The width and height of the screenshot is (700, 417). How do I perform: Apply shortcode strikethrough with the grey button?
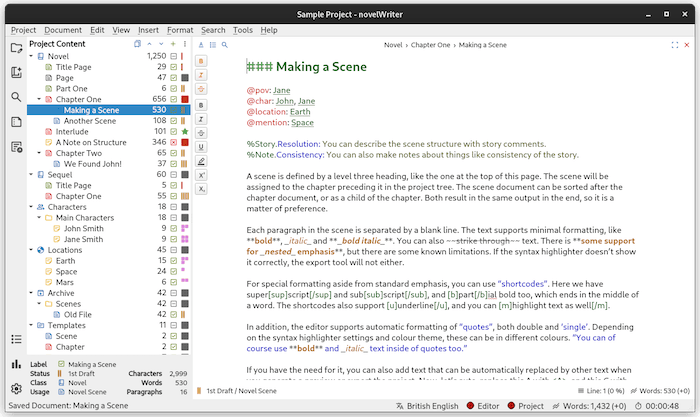tap(201, 133)
